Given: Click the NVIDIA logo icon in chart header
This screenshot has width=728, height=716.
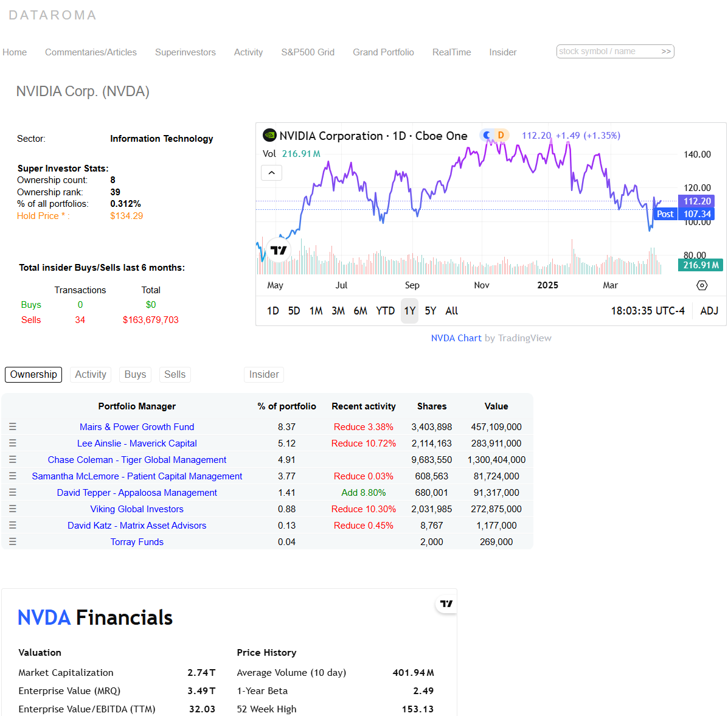Looking at the screenshot, I should [x=270, y=135].
